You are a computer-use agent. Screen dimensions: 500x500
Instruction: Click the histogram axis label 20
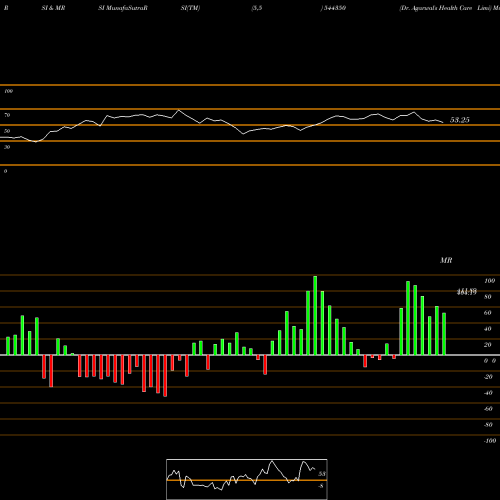[x=488, y=345]
